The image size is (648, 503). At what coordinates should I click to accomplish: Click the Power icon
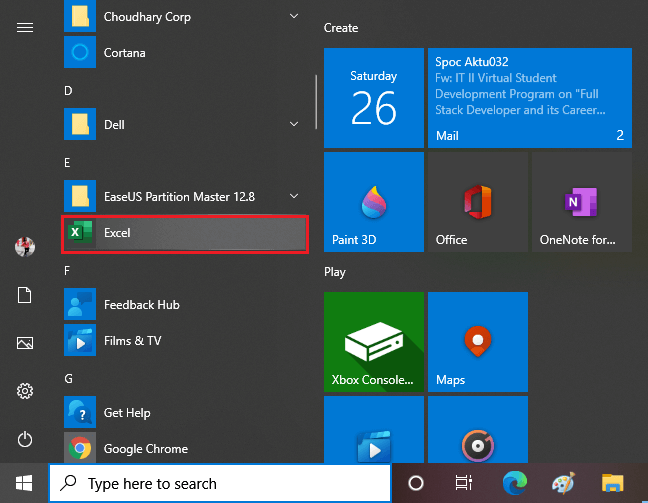(x=25, y=439)
